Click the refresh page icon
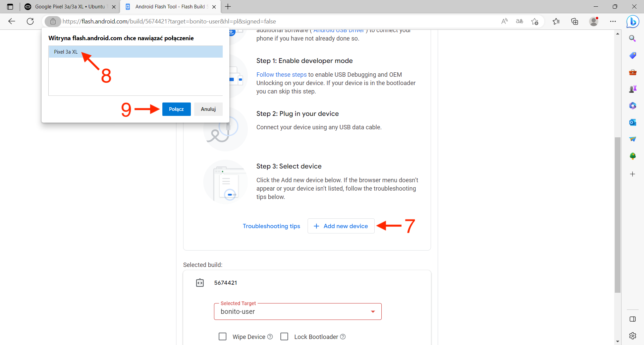644x345 pixels. coord(30,21)
